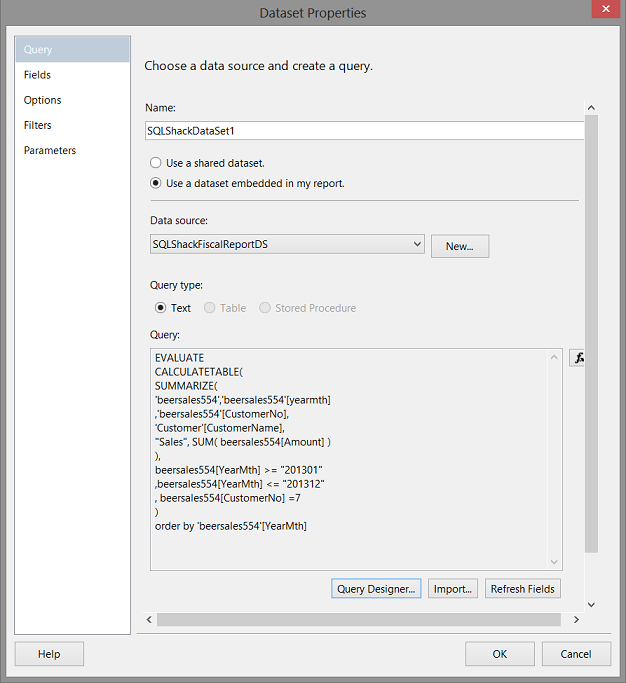Switch to the Fields page
626x683 pixels.
click(38, 75)
